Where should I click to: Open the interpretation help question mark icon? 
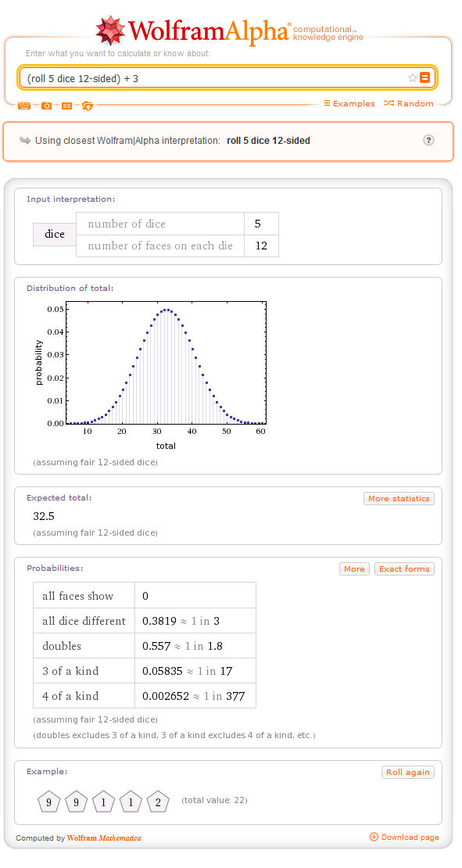point(428,141)
